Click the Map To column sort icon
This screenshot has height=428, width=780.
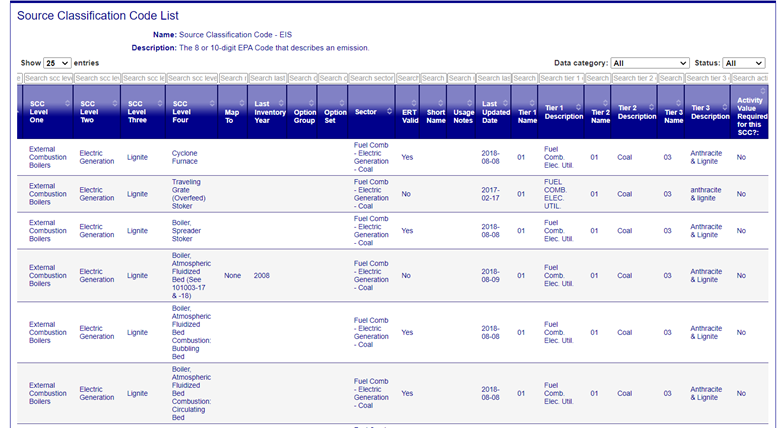point(242,103)
